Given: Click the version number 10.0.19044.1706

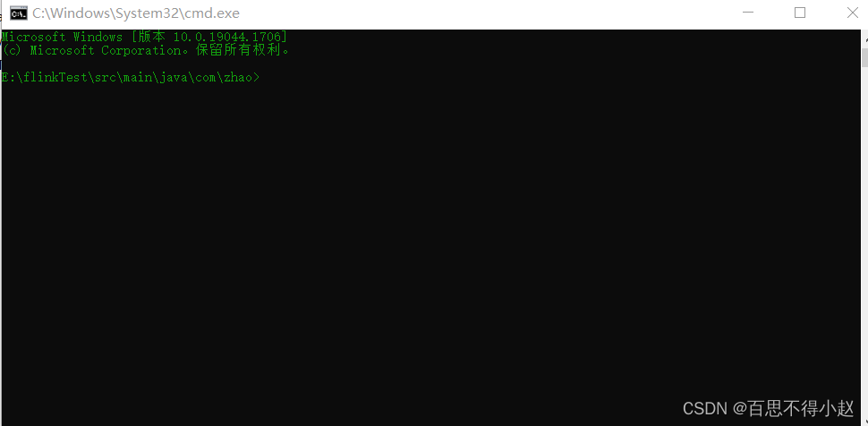Looking at the screenshot, I should pyautogui.click(x=228, y=37).
